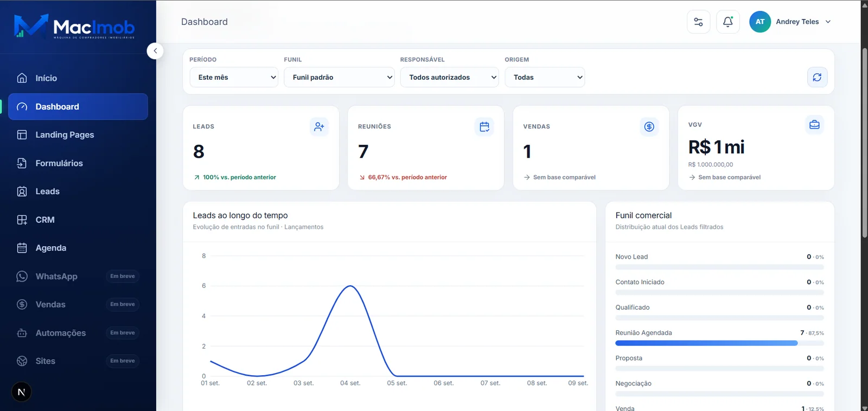Expand the Andrey Teles account menu arrow

click(828, 22)
